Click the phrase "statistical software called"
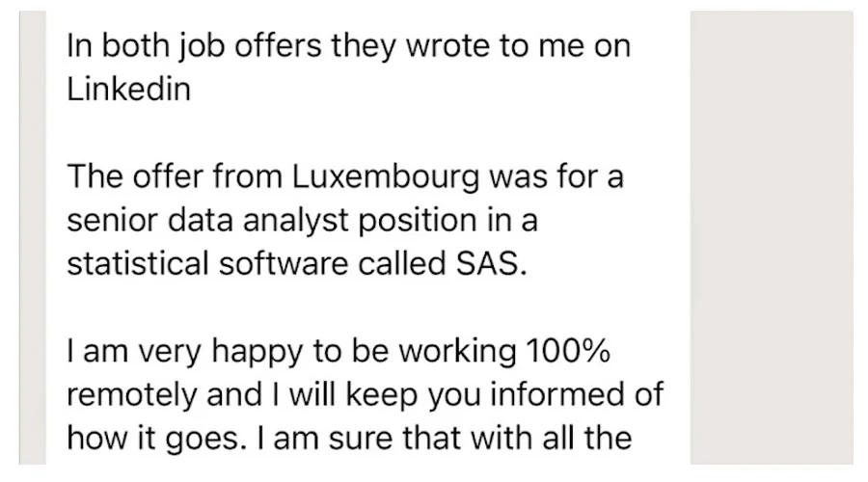This screenshot has width=868, height=482. coord(257,263)
